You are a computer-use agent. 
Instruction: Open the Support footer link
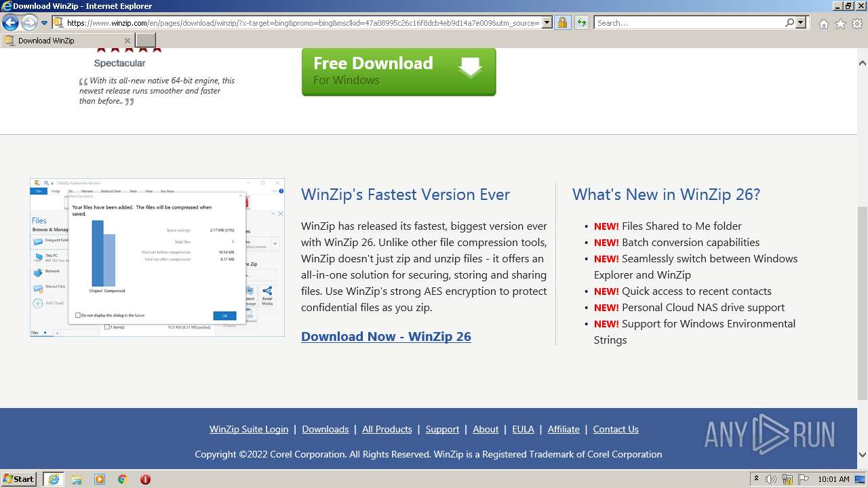tap(443, 429)
